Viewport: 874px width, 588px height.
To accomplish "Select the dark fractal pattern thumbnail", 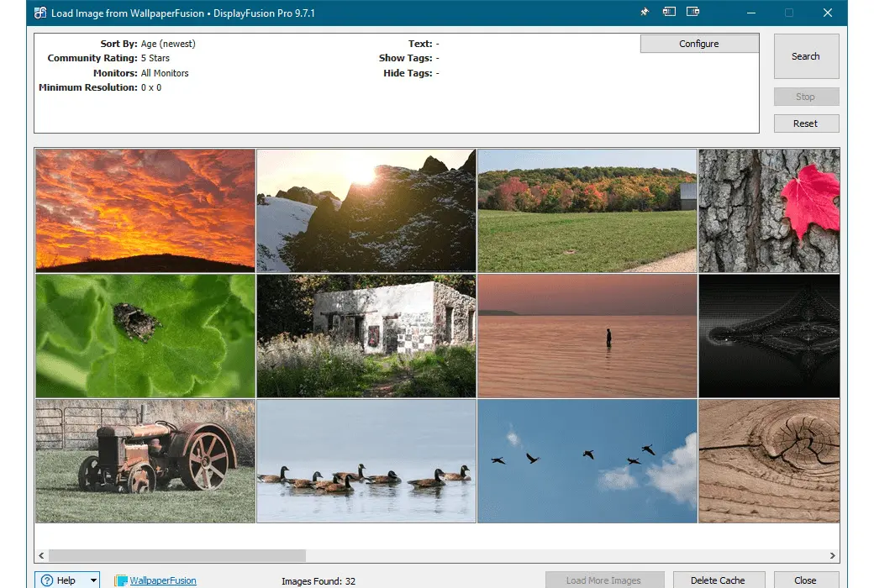I will click(769, 336).
